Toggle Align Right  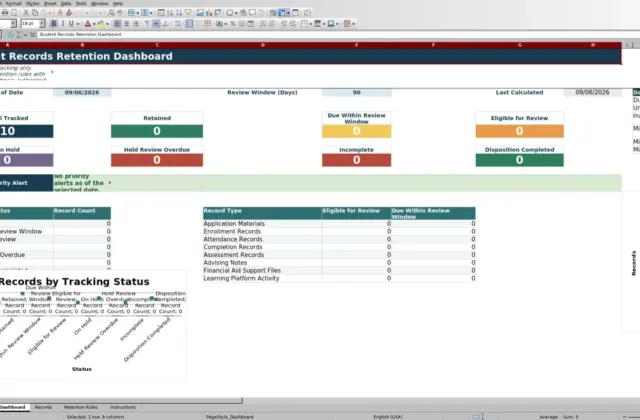click(x=136, y=24)
